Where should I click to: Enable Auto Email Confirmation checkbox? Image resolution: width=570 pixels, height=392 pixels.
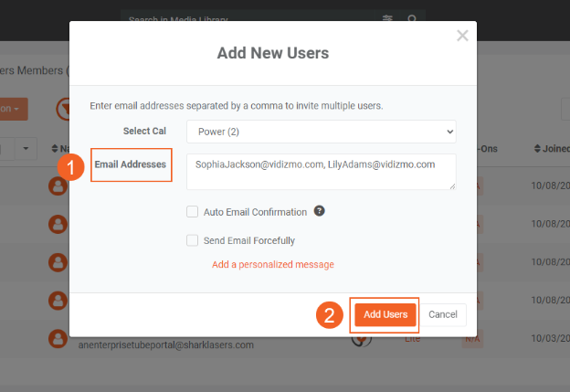(193, 212)
